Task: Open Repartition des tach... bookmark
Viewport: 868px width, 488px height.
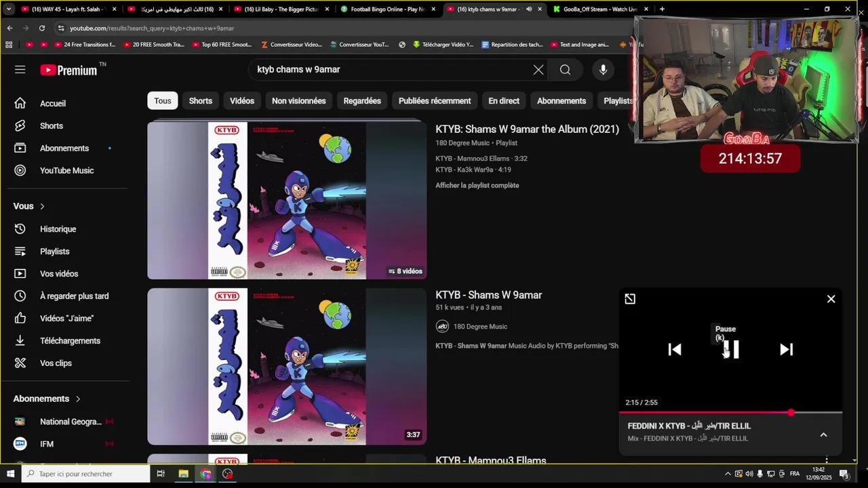Action: coord(512,45)
